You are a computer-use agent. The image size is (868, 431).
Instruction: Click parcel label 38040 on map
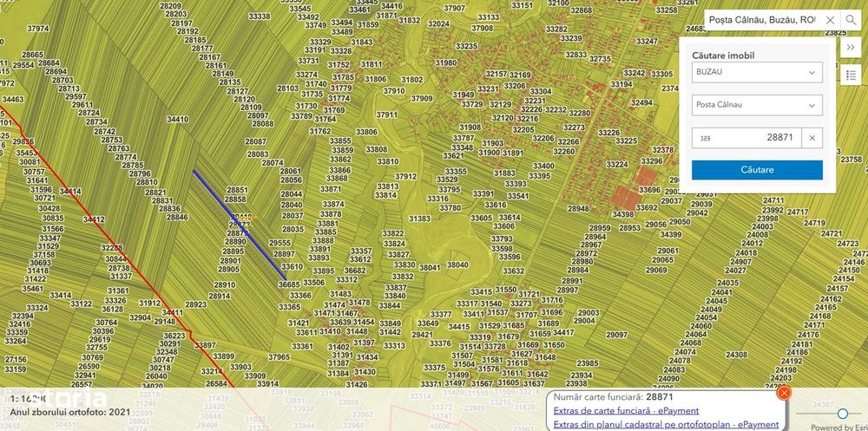pos(457,265)
